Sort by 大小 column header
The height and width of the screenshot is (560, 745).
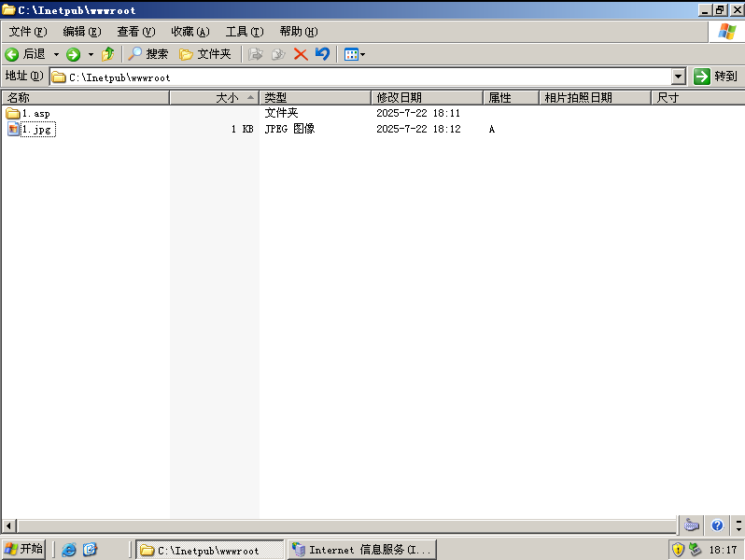(x=215, y=98)
